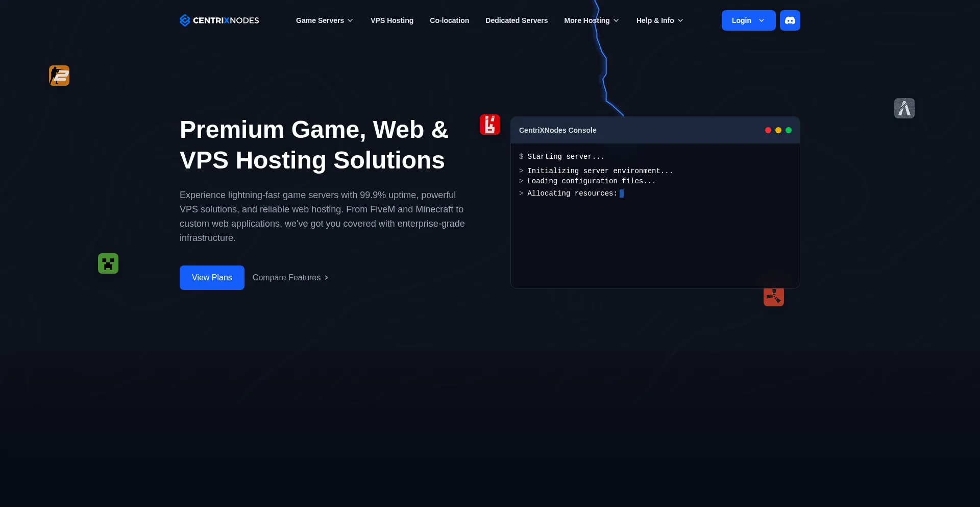Screen dimensions: 980x507
Task: Click 'Allocating resources:' console line
Action: (571, 194)
